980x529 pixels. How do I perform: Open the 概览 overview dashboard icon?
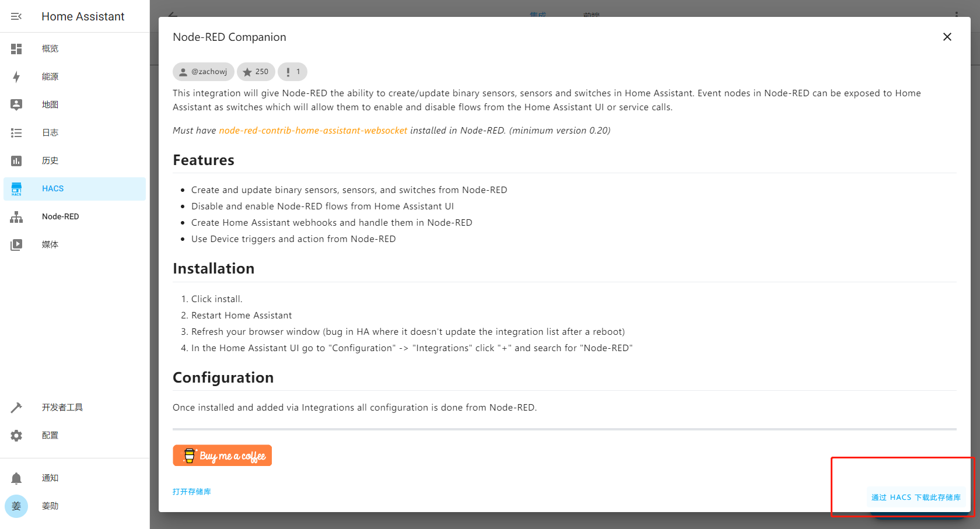click(x=16, y=49)
